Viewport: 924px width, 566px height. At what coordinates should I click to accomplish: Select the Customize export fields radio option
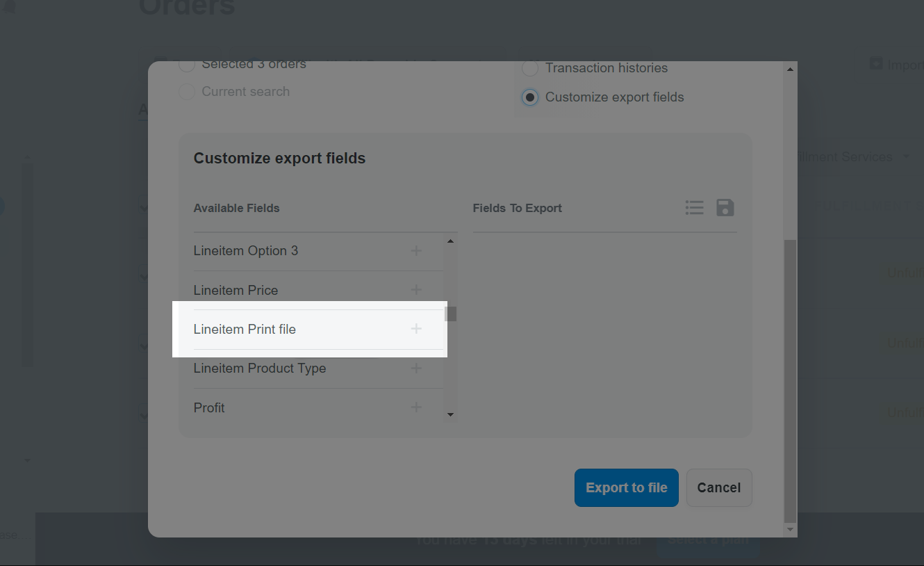tap(530, 97)
